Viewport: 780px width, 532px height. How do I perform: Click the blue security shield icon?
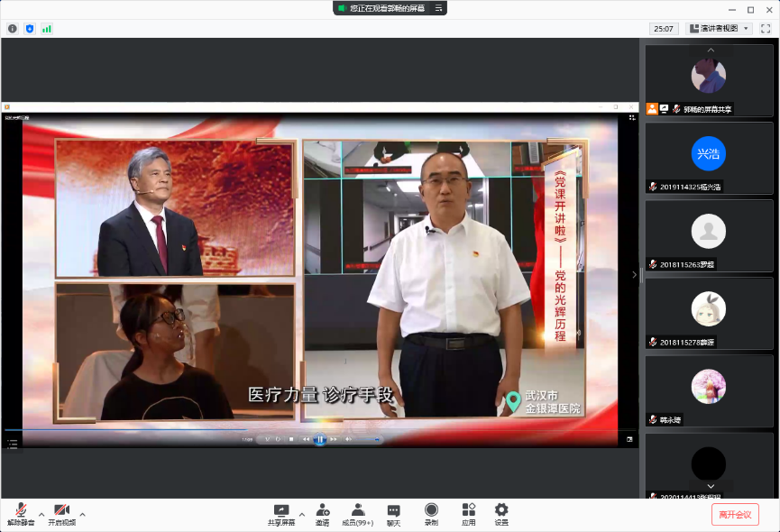[29, 29]
